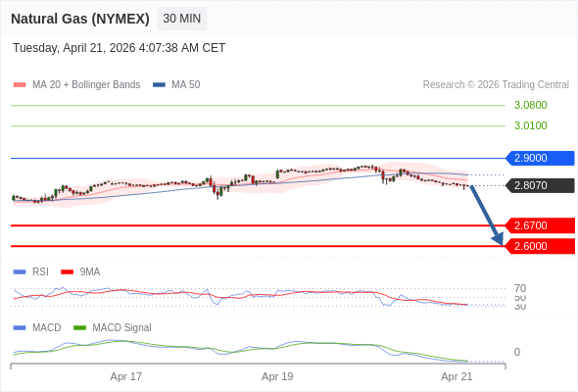
Task: Click the Apr 17 date axis label
Action: (x=126, y=376)
